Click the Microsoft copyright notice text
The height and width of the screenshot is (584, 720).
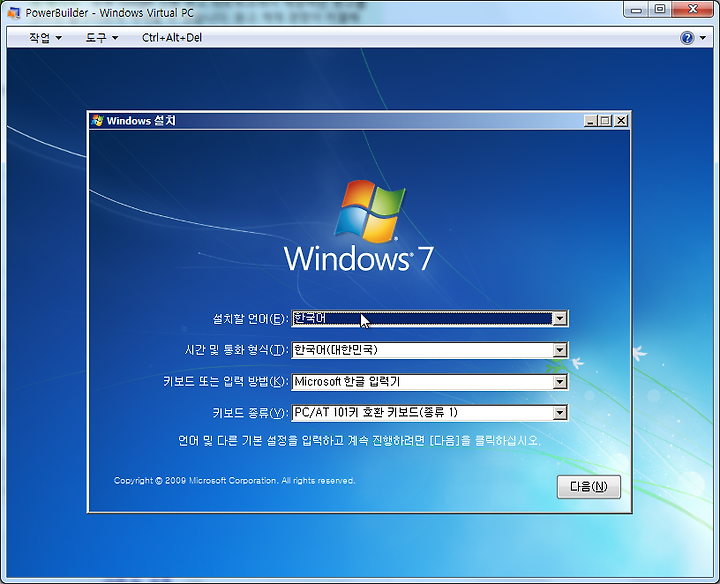coord(235,481)
